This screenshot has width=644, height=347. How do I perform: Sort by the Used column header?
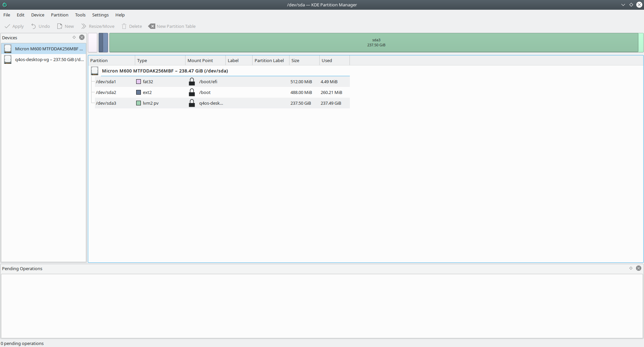tap(335, 60)
